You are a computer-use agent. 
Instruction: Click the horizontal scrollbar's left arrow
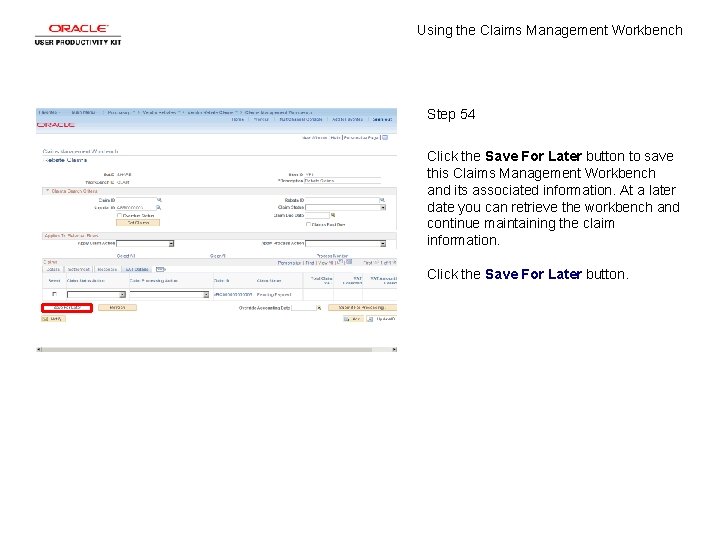tap(39, 349)
